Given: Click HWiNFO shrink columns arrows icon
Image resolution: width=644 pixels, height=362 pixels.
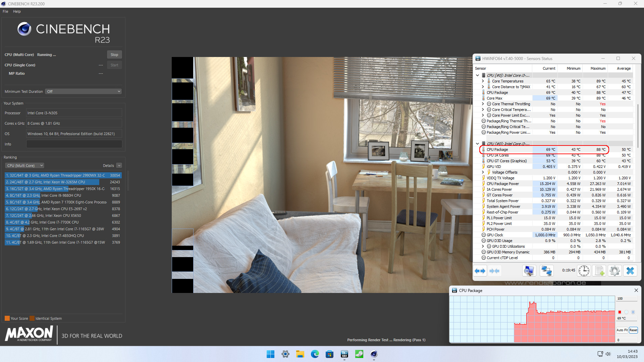Looking at the screenshot, I should (x=494, y=271).
